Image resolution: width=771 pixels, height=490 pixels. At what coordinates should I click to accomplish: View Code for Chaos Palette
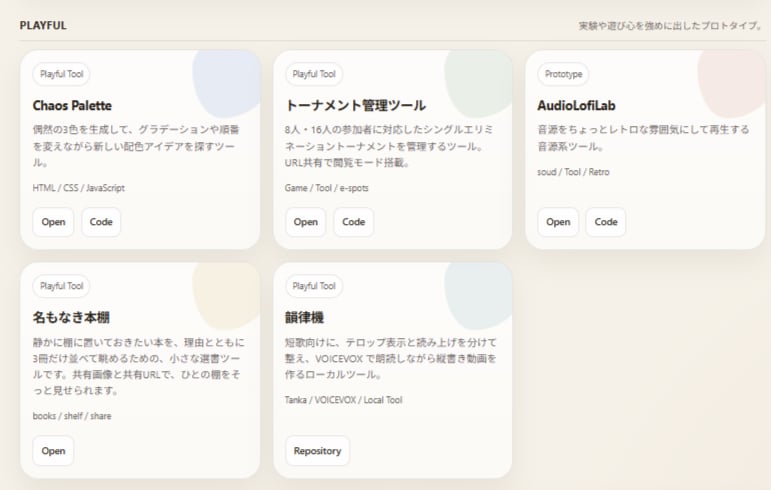coord(101,222)
